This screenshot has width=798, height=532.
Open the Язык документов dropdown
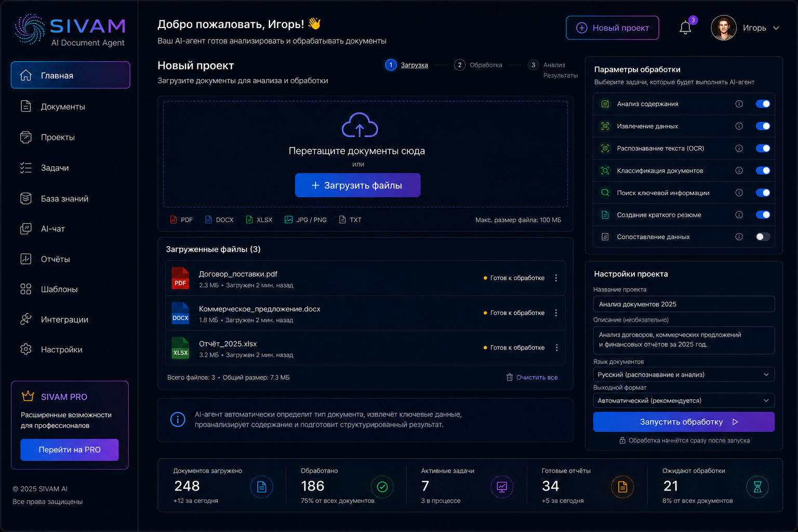684,375
